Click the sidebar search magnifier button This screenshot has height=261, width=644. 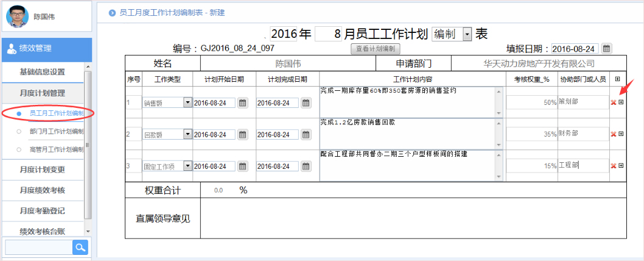click(80, 247)
